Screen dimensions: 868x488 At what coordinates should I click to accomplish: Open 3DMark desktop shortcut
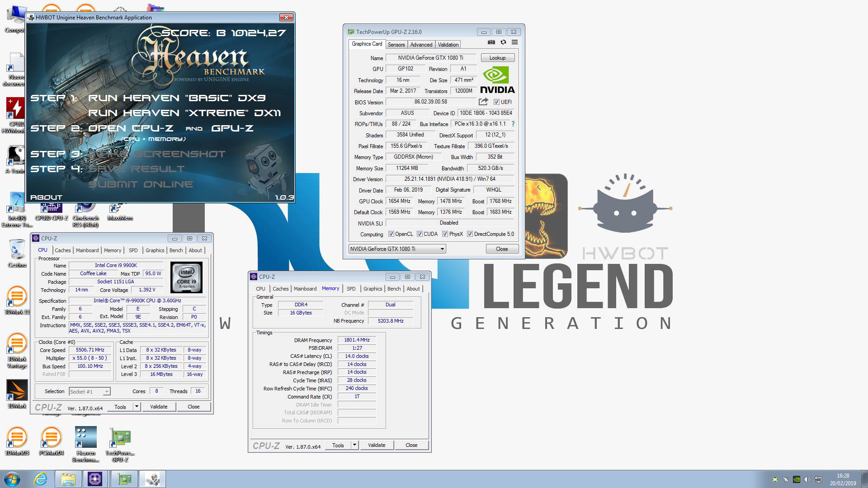(x=17, y=394)
